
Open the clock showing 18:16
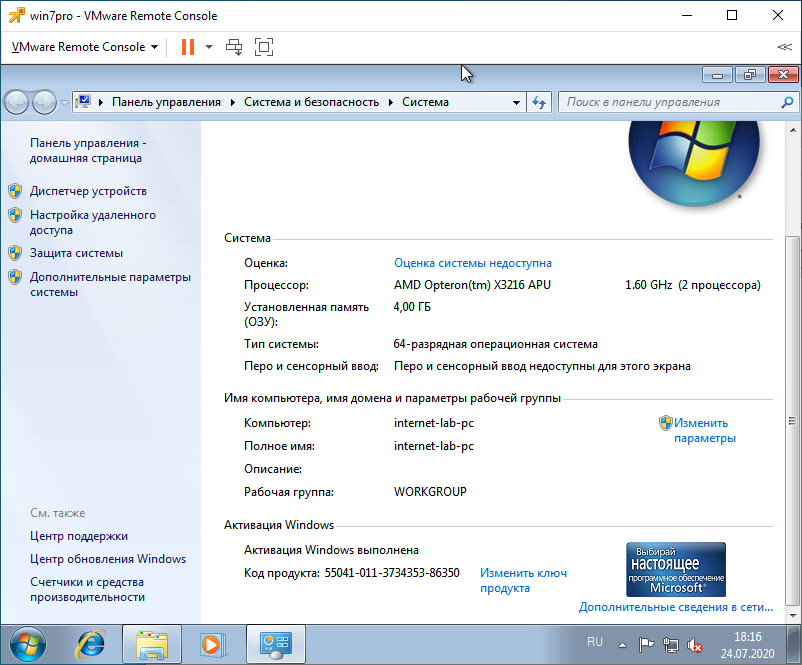pos(748,645)
